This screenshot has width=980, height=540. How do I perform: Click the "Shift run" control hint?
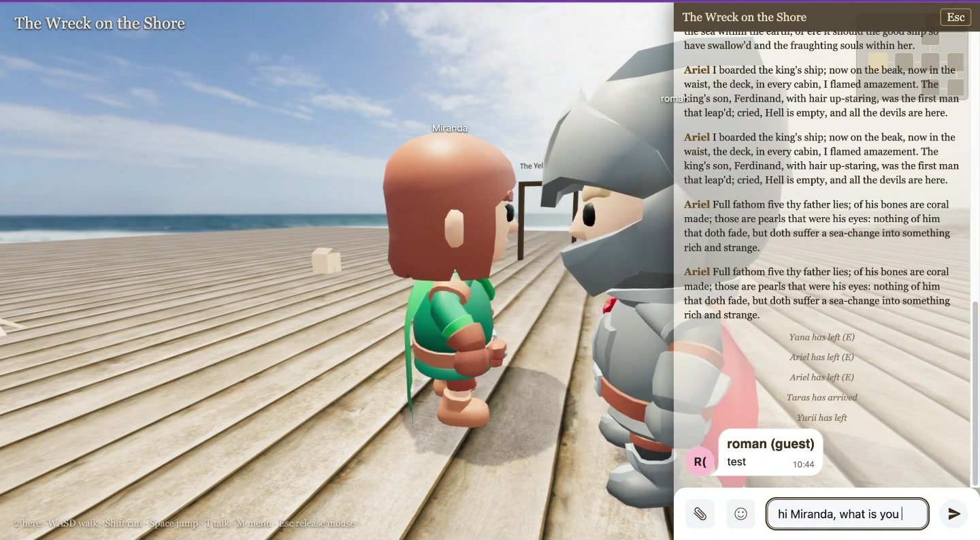[123, 524]
